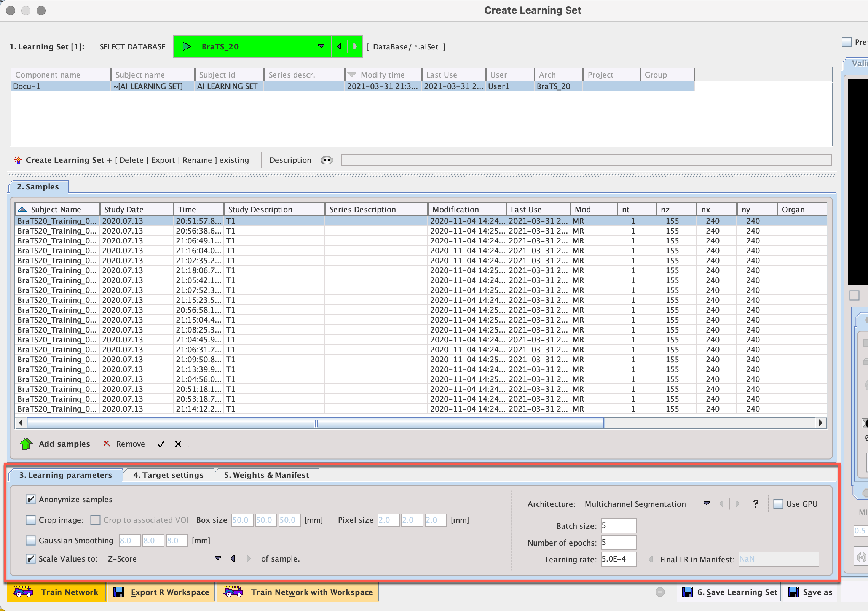Click the Batch size input field

(618, 526)
